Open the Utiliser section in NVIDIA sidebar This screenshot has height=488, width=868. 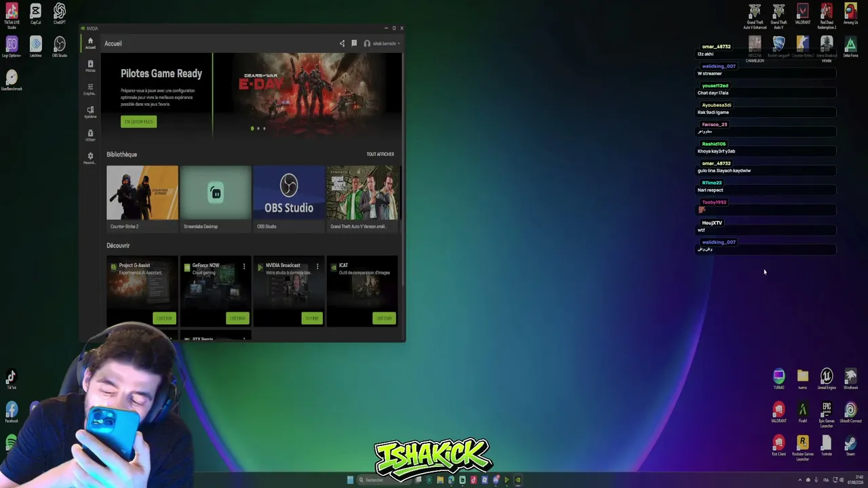click(x=90, y=136)
